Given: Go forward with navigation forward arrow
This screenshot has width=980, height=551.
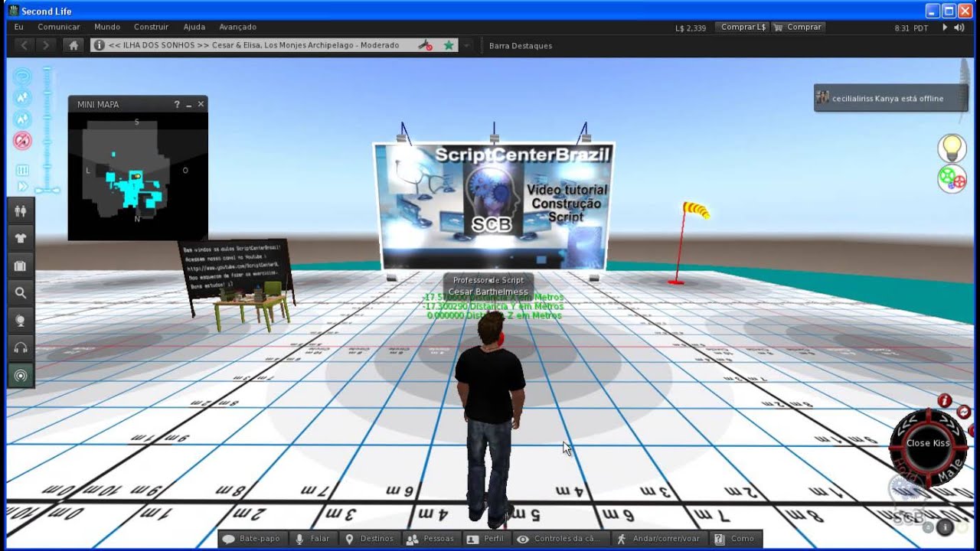Looking at the screenshot, I should pos(46,45).
